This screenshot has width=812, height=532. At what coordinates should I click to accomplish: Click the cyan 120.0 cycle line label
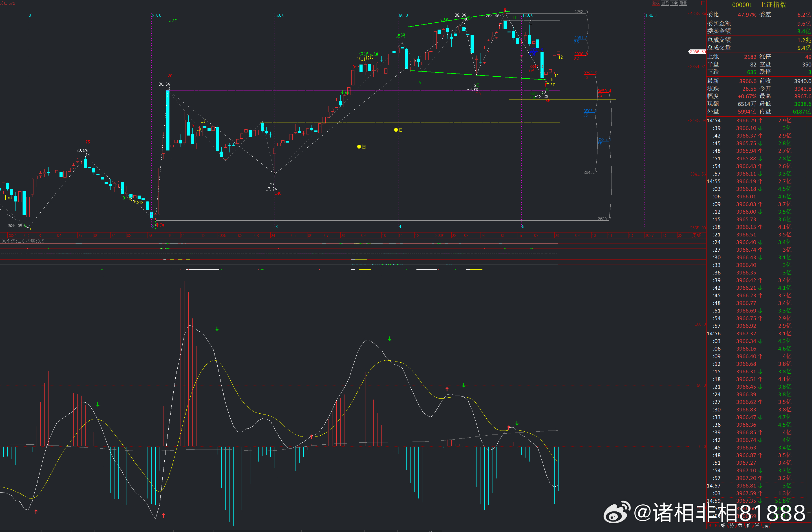point(528,15)
